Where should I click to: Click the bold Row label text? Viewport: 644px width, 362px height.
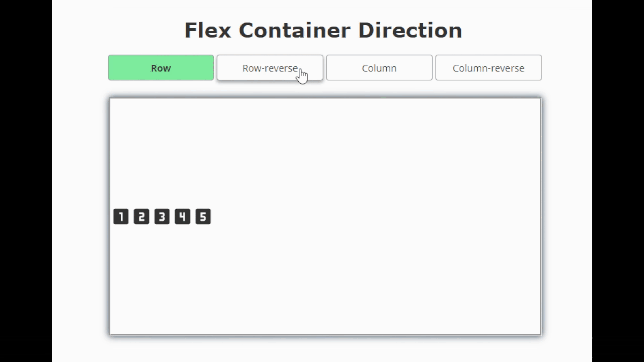point(161,68)
